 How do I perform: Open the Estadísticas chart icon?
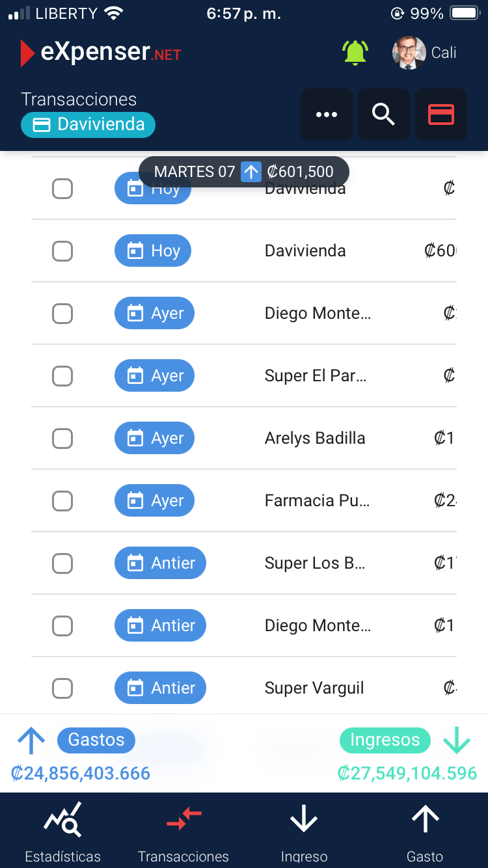62,820
